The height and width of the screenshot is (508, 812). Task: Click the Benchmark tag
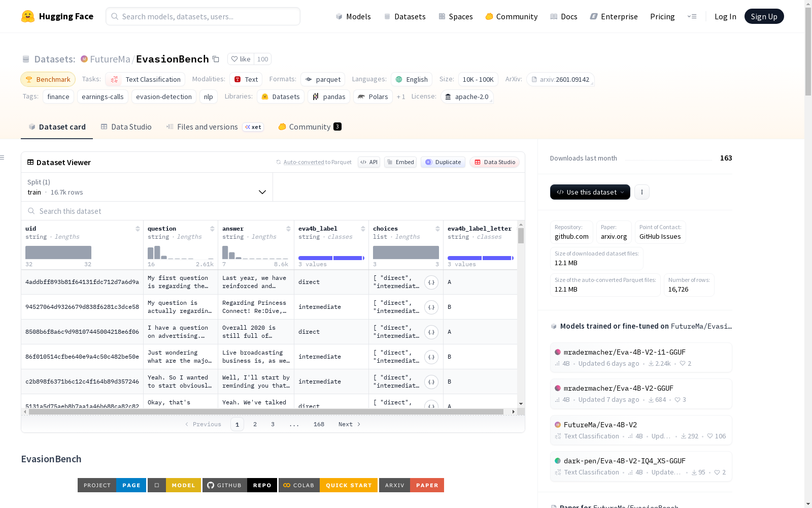click(x=48, y=79)
